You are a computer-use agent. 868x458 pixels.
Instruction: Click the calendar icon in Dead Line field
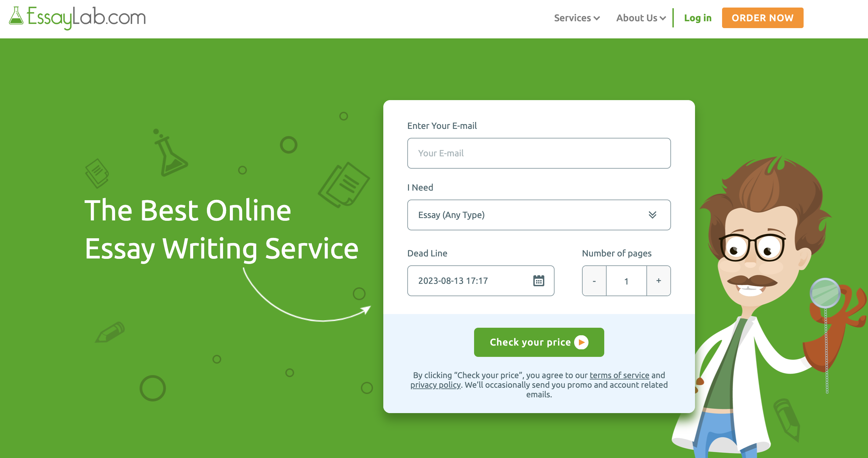point(537,280)
